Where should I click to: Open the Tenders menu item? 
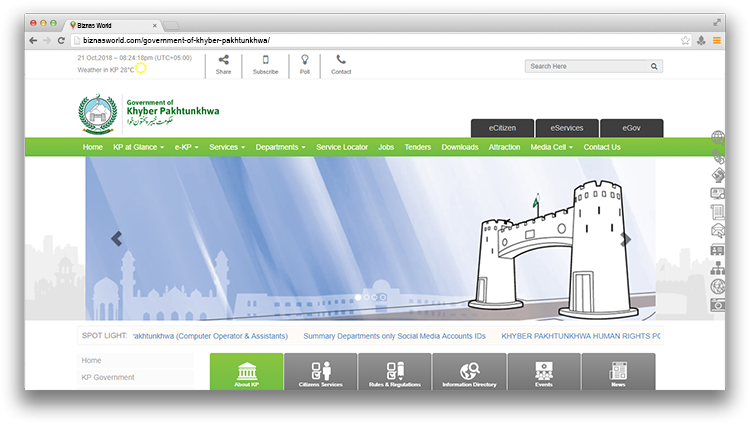tap(417, 147)
